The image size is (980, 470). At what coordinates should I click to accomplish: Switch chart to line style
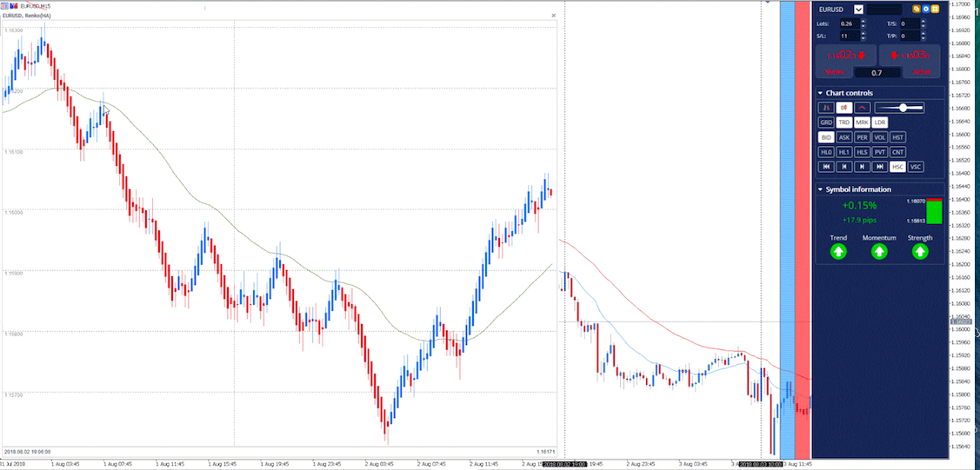(863, 108)
